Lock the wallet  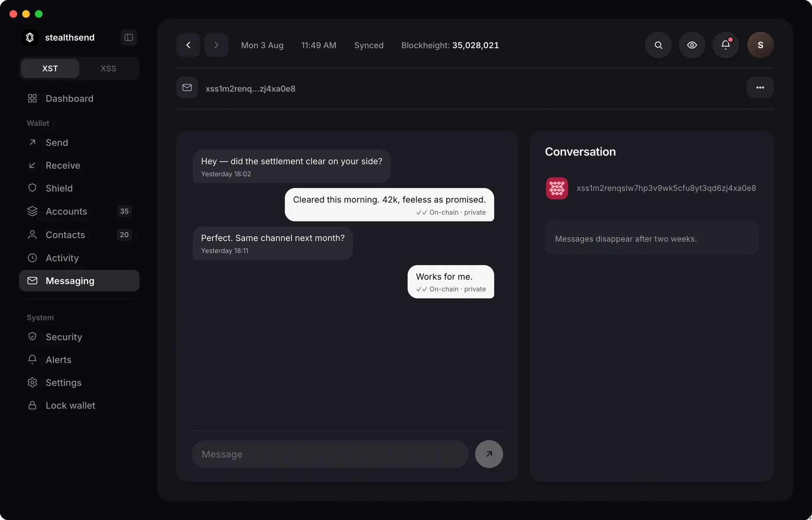coord(79,406)
